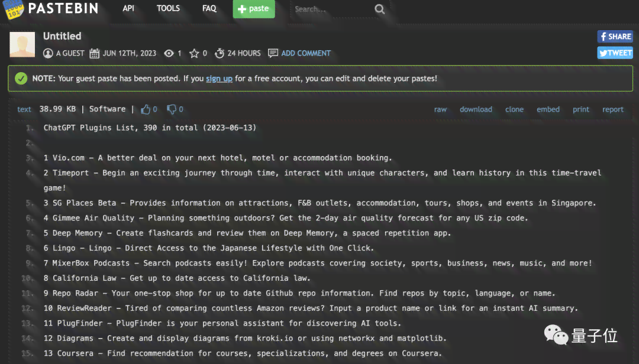This screenshot has height=364, width=639.
Task: Click the Diagrams plugin line
Action: point(245,339)
